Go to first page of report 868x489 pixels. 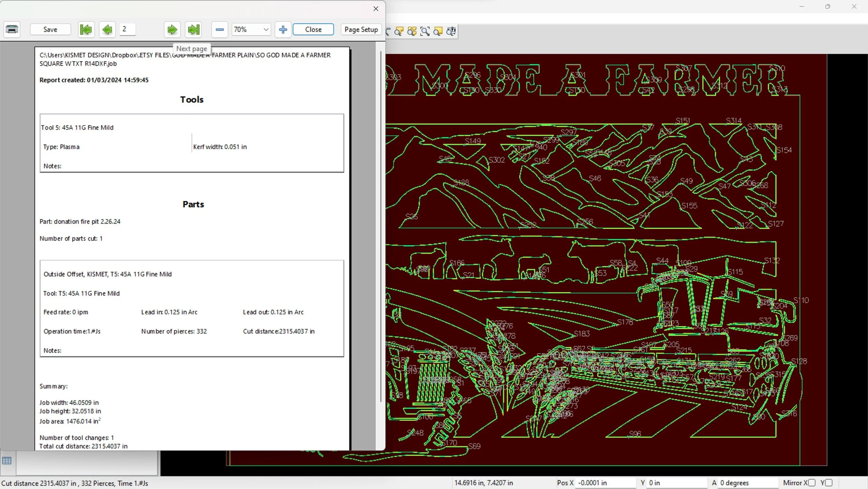[86, 30]
